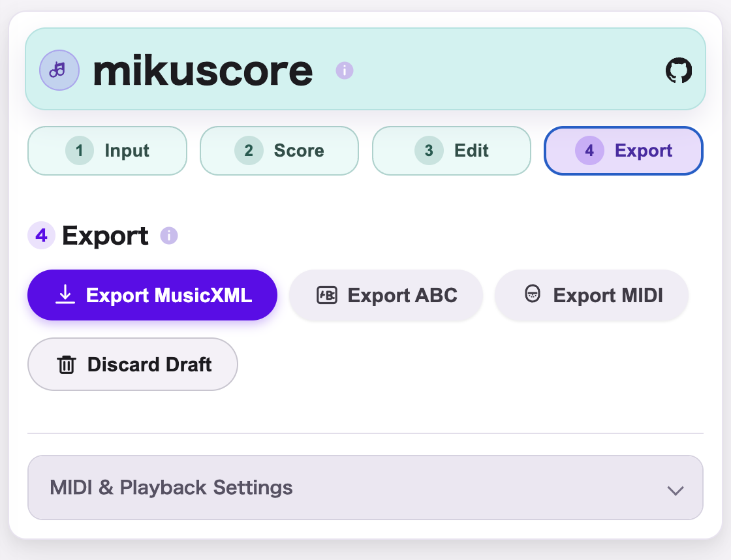Discard the current draft
This screenshot has width=731, height=560.
tap(132, 364)
